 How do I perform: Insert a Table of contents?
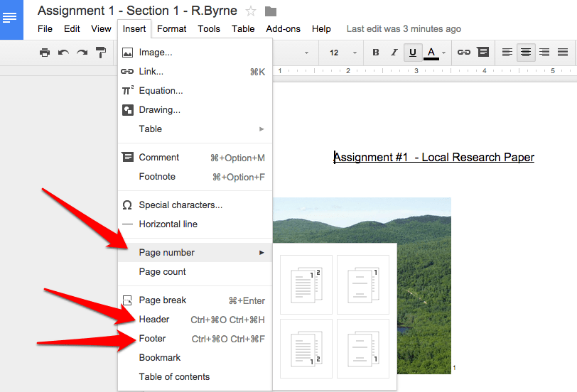(195, 376)
